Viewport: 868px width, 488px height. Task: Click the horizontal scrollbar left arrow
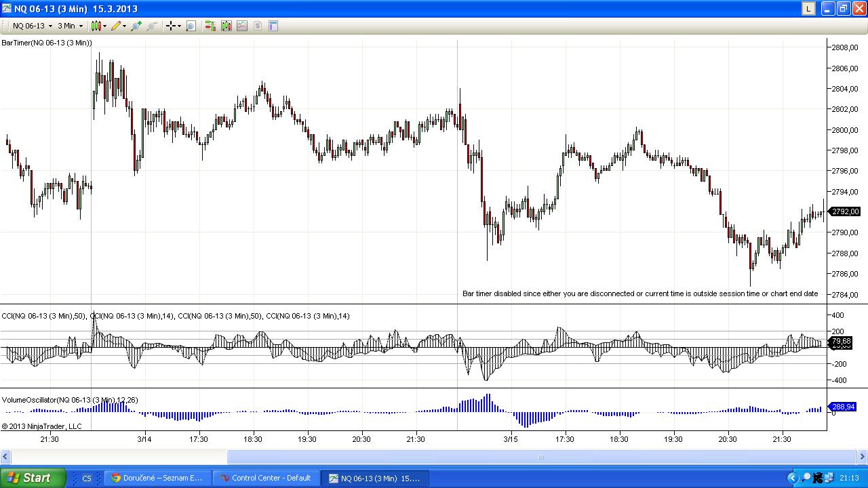(x=6, y=457)
